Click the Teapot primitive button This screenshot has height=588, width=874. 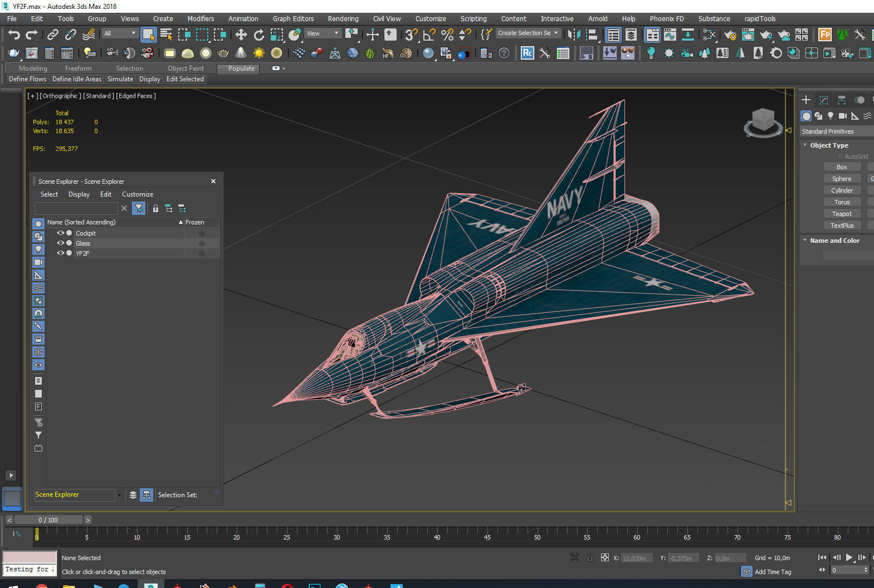[842, 214]
